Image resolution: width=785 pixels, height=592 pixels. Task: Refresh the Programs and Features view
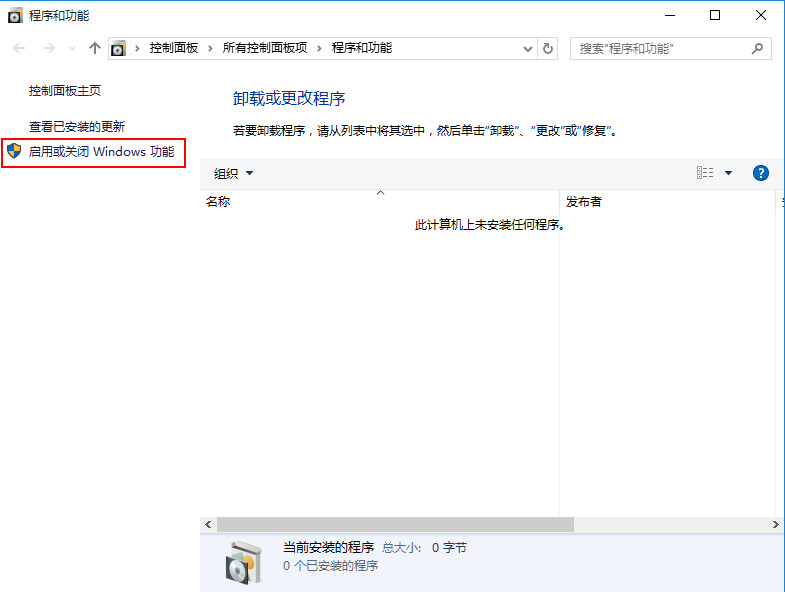[548, 49]
